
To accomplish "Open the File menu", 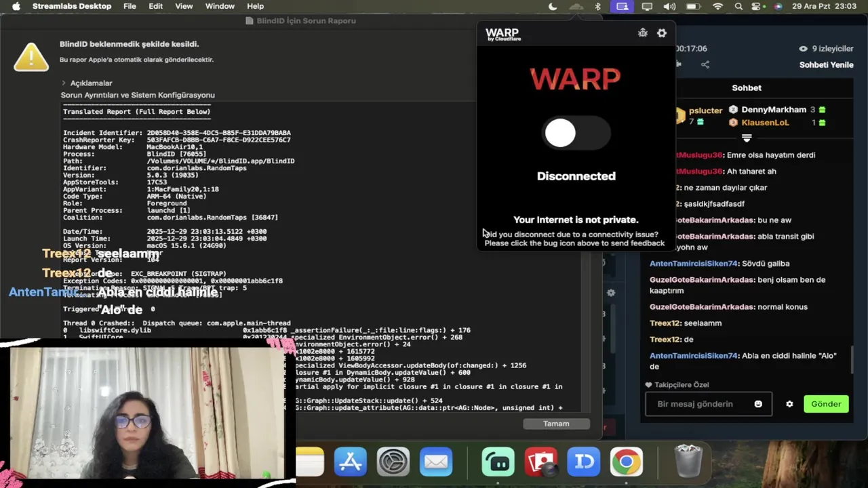I will [x=130, y=7].
